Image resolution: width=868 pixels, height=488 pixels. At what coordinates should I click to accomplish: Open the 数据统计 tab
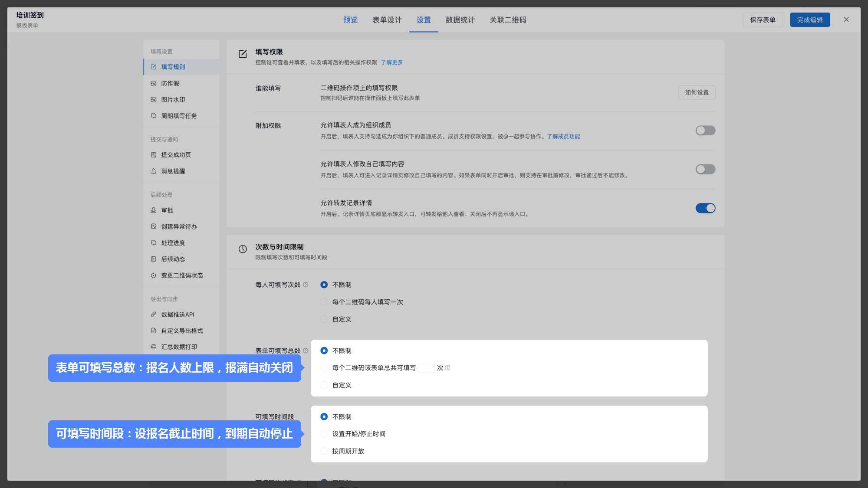click(x=460, y=20)
